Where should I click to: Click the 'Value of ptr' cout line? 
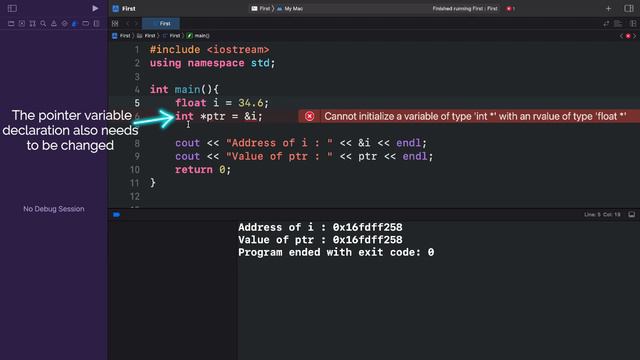point(304,156)
